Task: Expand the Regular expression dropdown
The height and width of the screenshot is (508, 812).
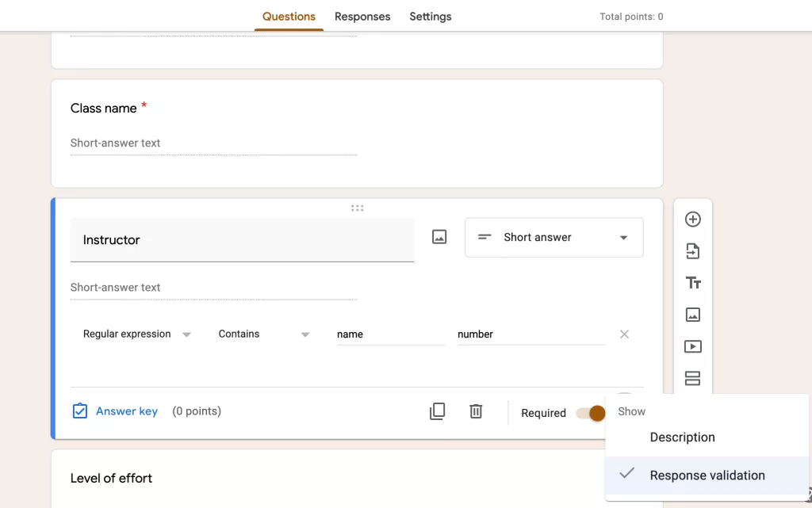Action: pyautogui.click(x=136, y=334)
